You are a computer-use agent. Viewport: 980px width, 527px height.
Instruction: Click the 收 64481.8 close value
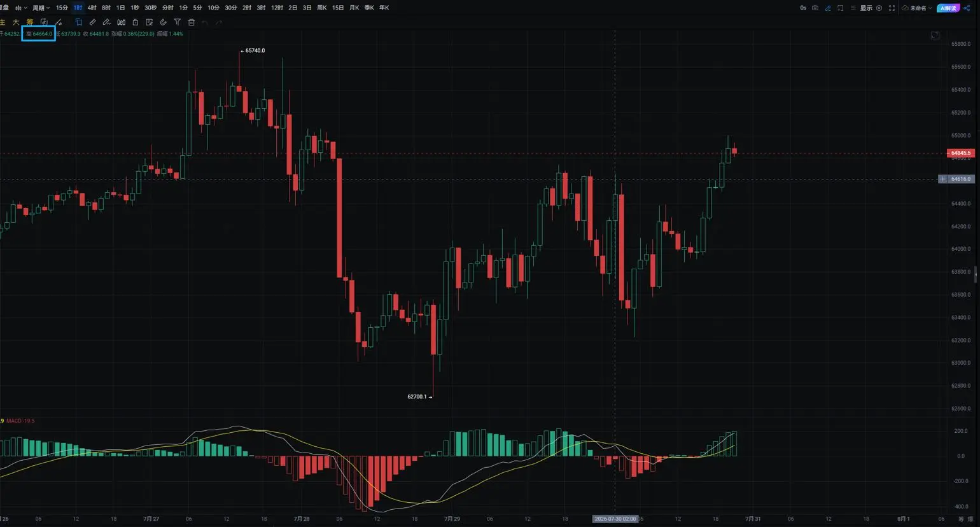pyautogui.click(x=96, y=34)
